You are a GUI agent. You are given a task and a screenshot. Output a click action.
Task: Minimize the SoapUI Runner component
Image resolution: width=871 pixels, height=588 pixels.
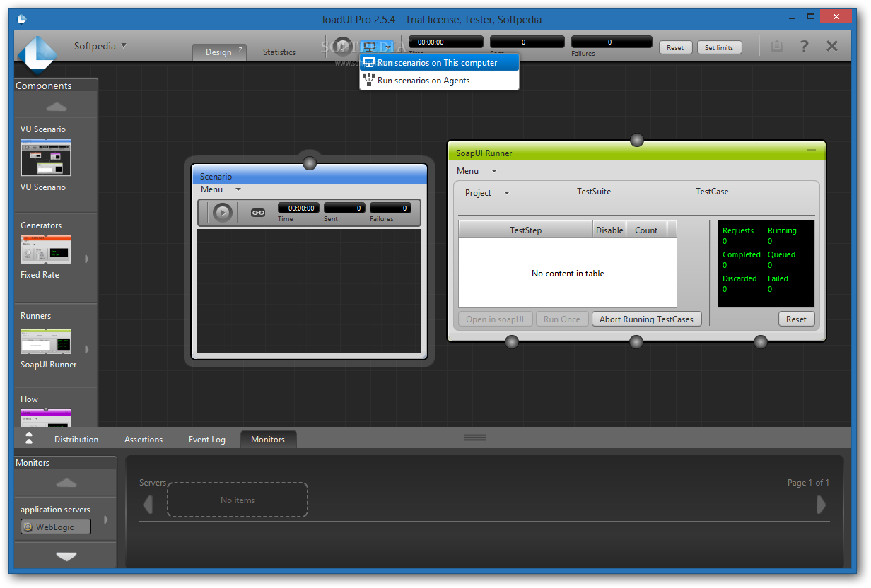[811, 151]
